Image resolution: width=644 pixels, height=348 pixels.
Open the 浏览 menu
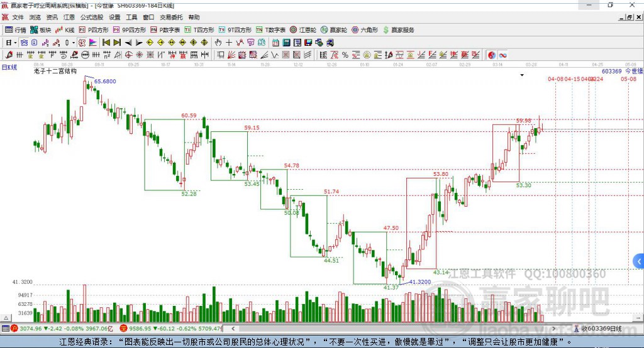tap(35, 17)
